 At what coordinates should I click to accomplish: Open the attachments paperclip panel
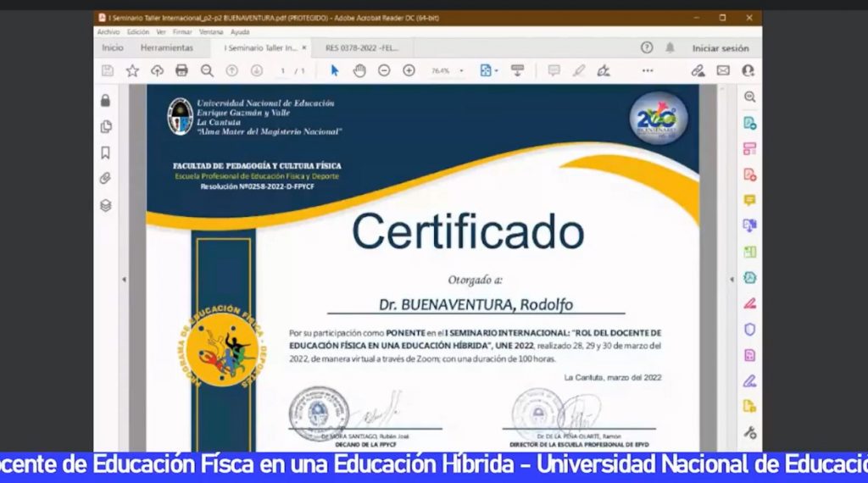pos(105,178)
